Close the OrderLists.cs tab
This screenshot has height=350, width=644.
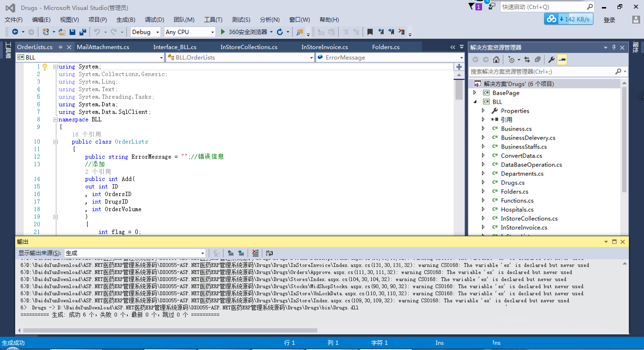coord(69,47)
